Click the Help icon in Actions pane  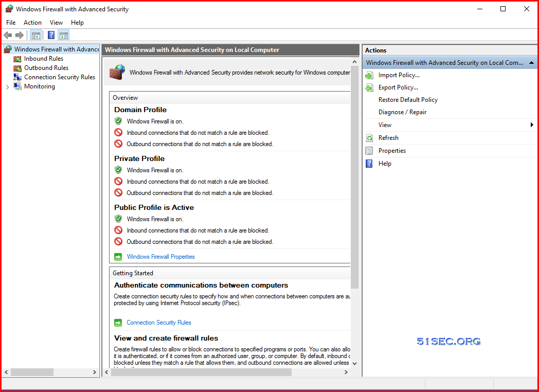point(369,164)
